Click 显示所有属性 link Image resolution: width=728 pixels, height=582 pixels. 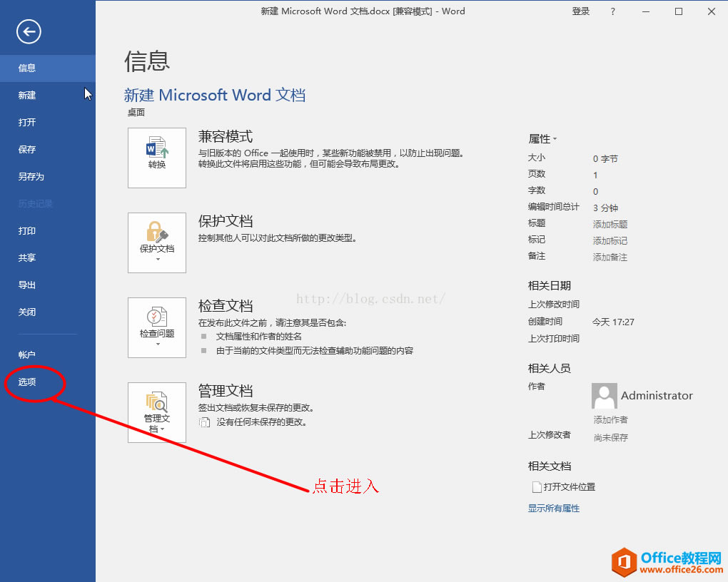553,509
